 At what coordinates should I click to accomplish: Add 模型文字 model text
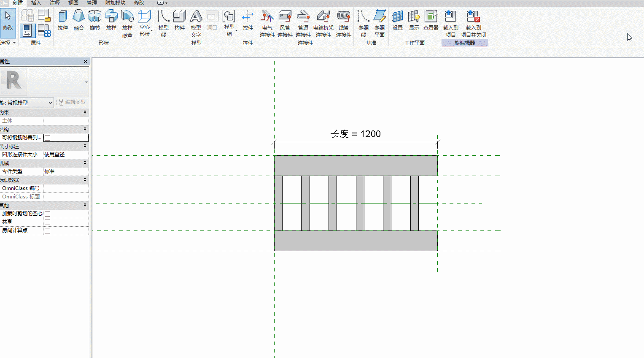[x=196, y=23]
